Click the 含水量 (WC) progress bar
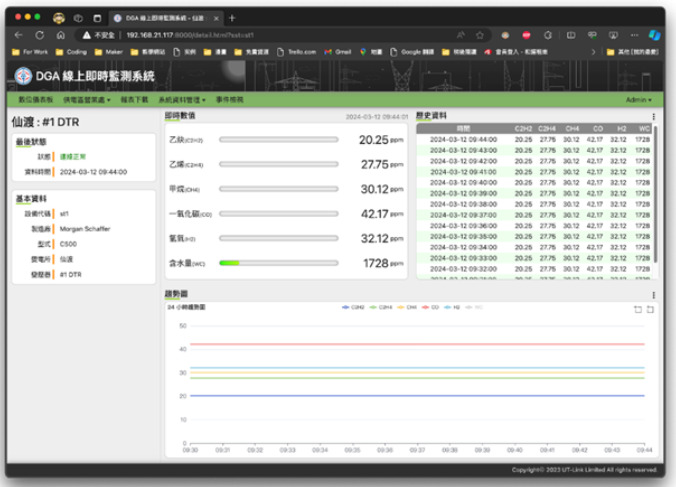Viewport: 676px width, 487px height. coord(280,263)
